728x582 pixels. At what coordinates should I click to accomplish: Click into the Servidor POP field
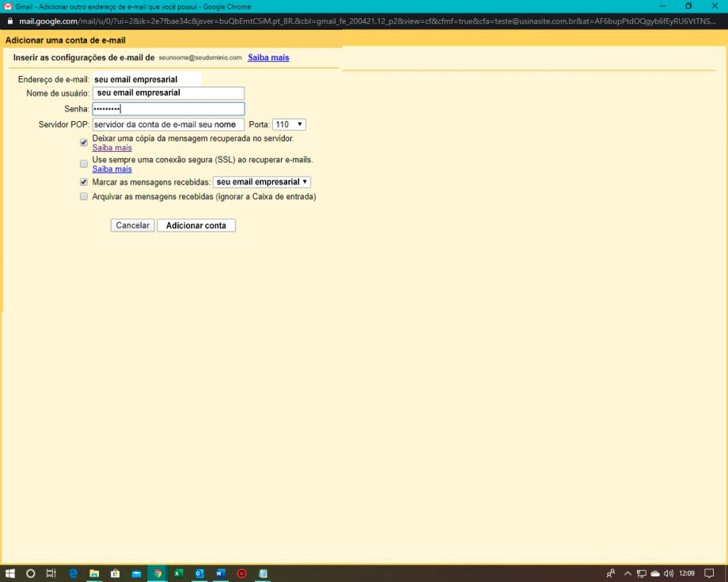point(168,125)
